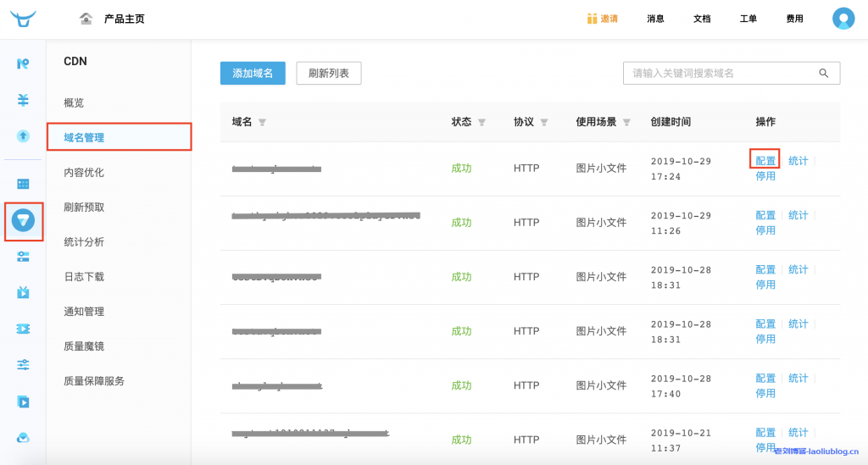The width and height of the screenshot is (868, 465).
Task: Click 配置 for the 17:24 domain
Action: [x=765, y=161]
